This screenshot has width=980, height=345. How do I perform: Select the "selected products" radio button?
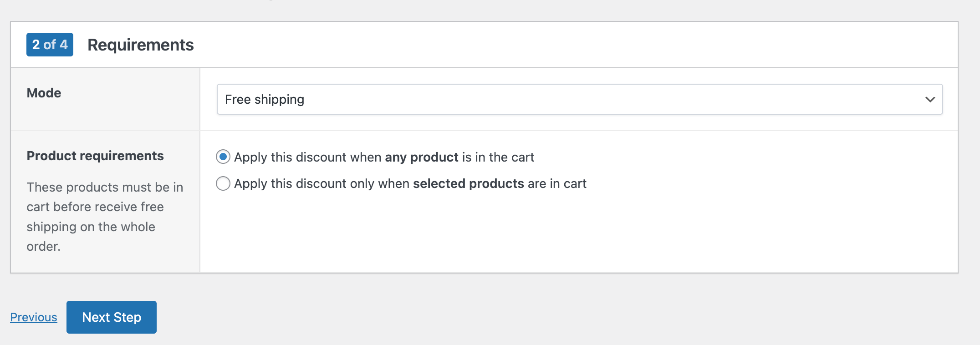click(223, 183)
